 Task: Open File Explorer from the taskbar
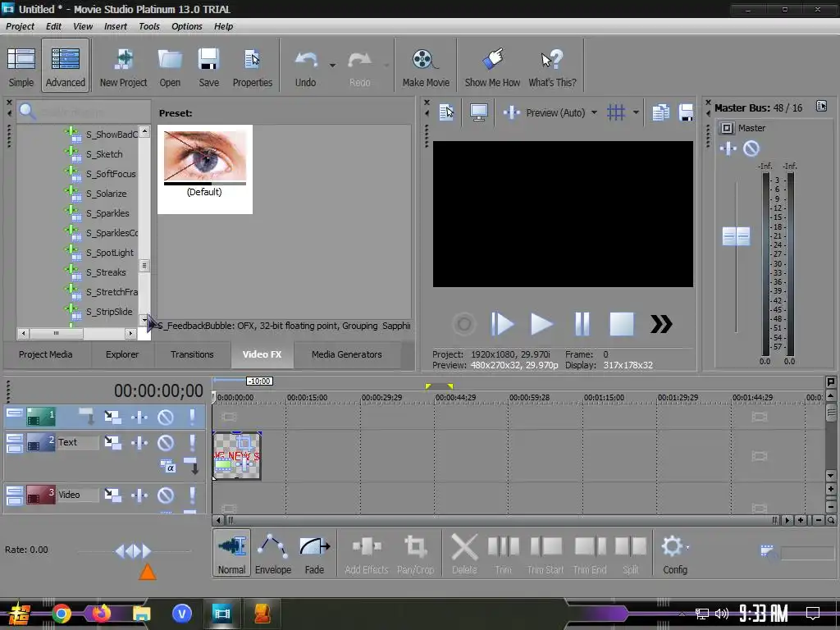point(141,613)
